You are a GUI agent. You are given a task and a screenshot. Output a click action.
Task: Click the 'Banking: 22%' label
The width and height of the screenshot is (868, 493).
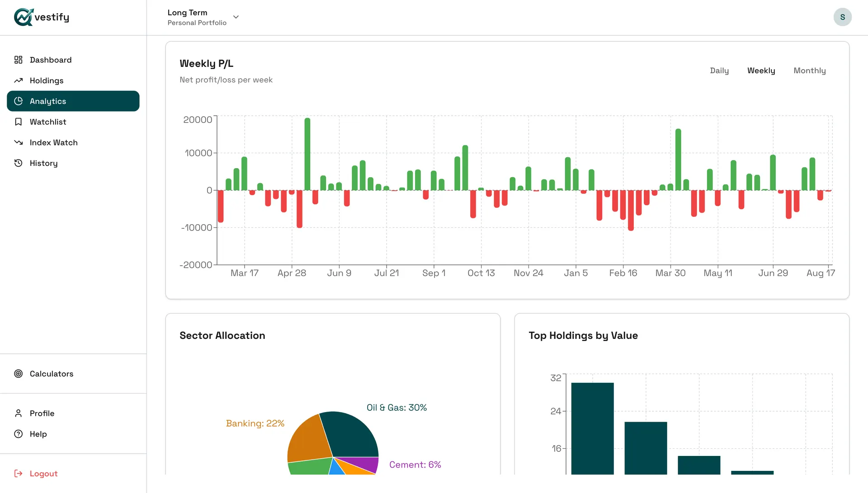pyautogui.click(x=255, y=423)
